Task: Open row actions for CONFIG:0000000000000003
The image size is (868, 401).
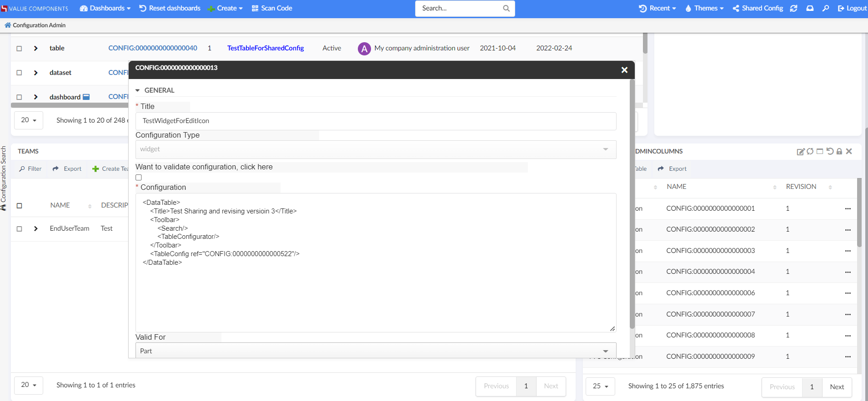Action: [848, 251]
